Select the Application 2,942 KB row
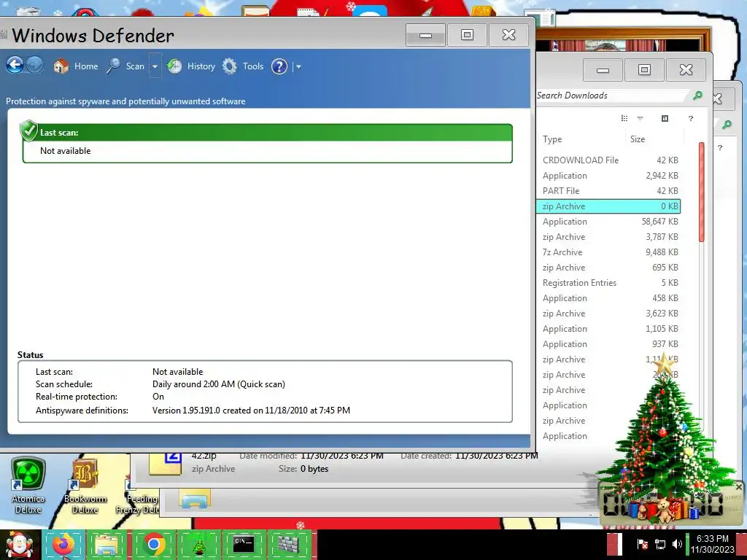 pos(609,176)
